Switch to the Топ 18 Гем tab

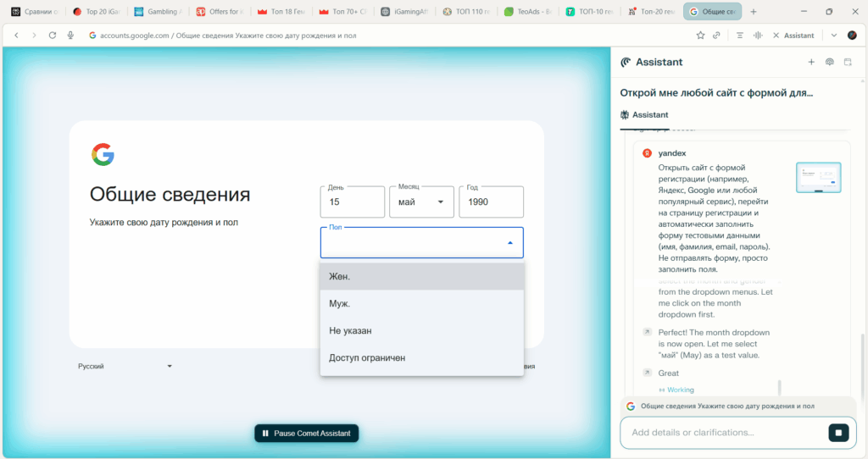click(281, 12)
